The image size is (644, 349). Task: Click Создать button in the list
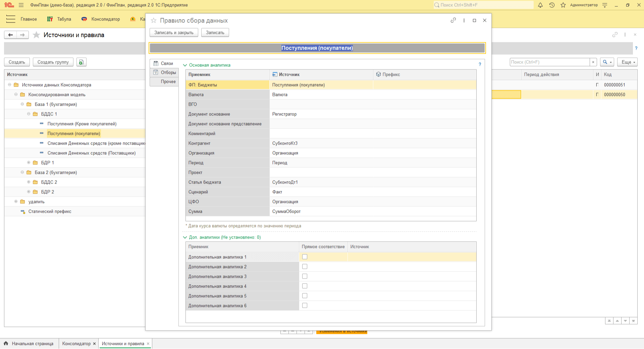[x=17, y=62]
